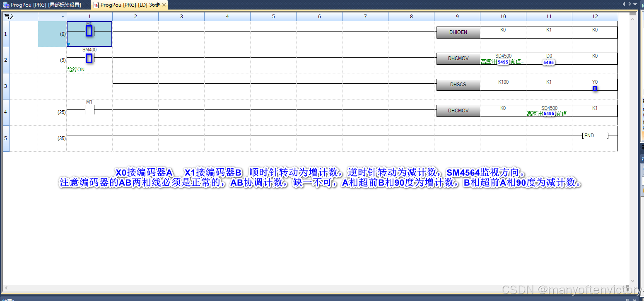Click the label table icon on 局部标签设置 tab
This screenshot has width=644, height=301.
click(6, 5)
